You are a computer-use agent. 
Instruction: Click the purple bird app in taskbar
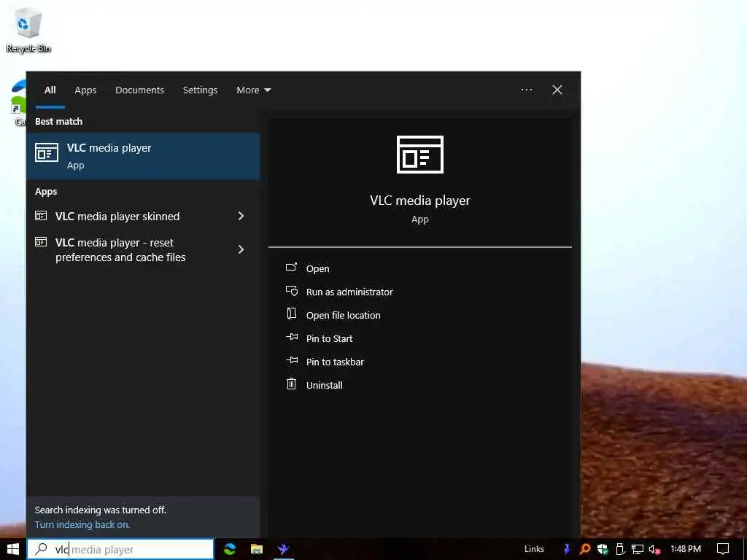284,549
